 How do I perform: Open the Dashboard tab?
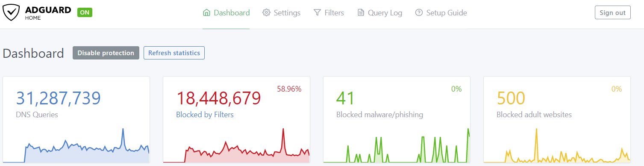[226, 13]
